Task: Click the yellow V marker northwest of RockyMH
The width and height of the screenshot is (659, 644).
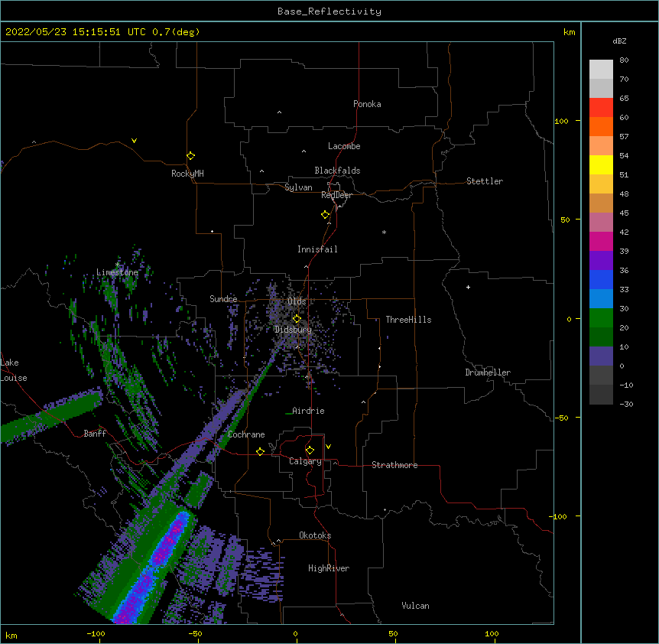Action: coord(134,141)
